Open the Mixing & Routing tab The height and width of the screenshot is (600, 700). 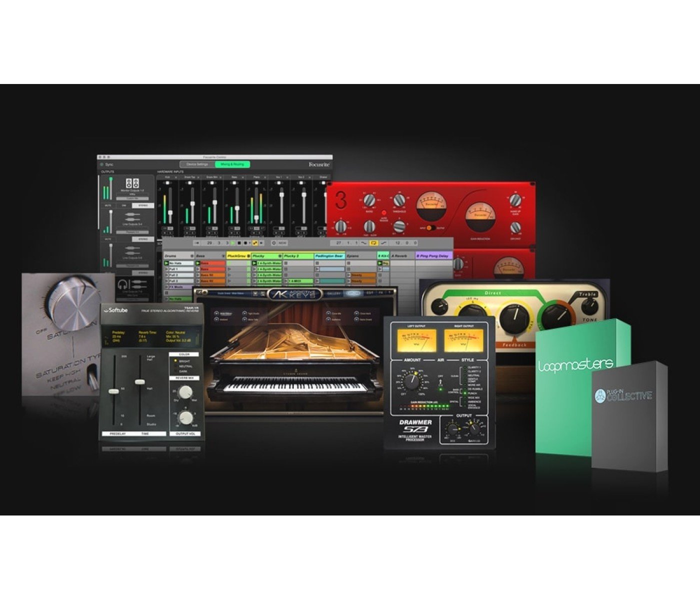[232, 164]
